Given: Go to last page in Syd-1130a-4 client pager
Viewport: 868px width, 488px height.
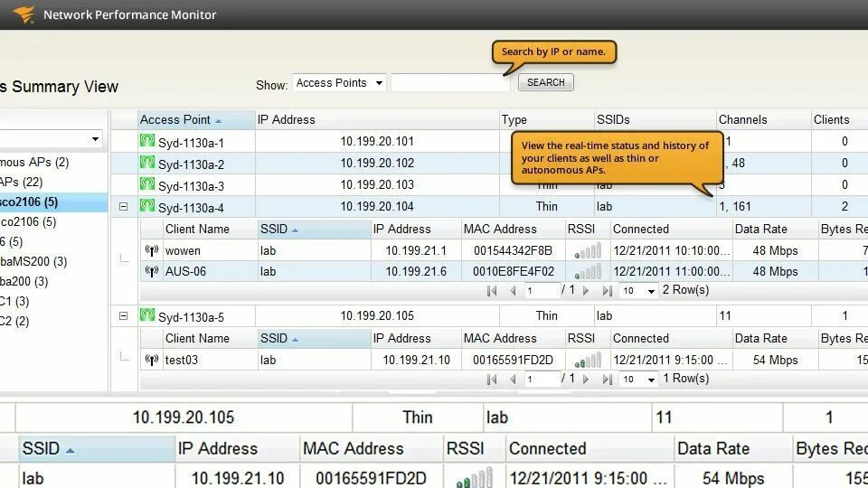Looking at the screenshot, I should coord(608,290).
